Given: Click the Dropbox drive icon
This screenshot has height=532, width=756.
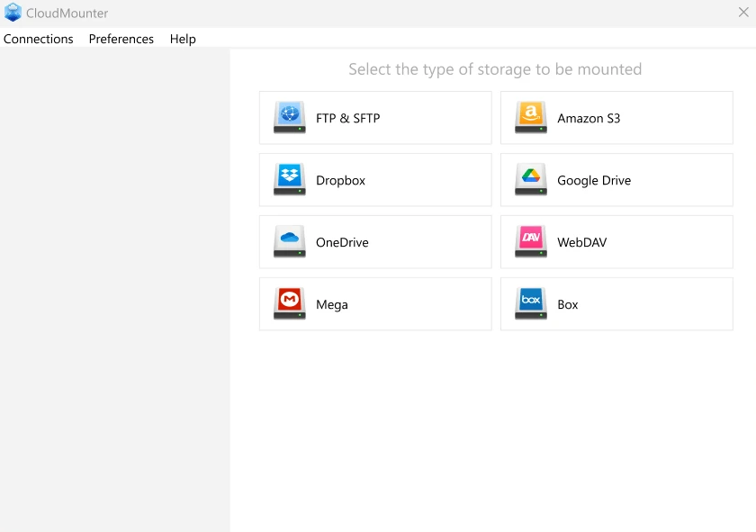Looking at the screenshot, I should coord(289,179).
